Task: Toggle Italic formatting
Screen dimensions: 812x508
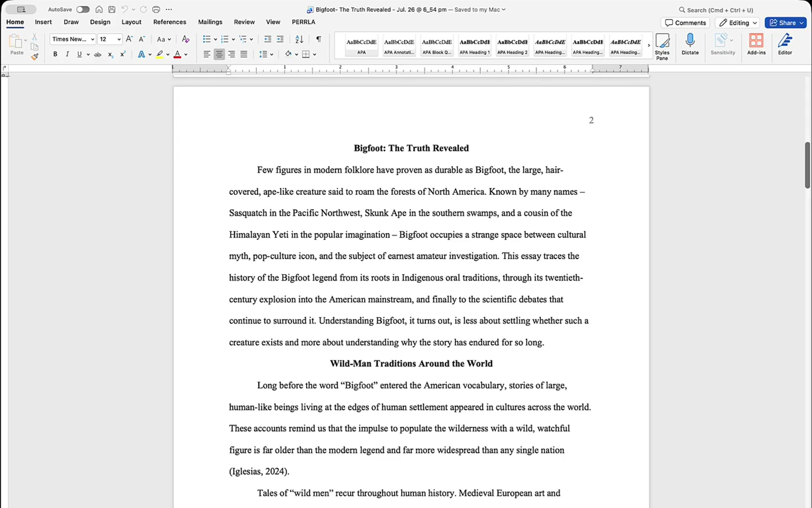Action: (x=67, y=54)
